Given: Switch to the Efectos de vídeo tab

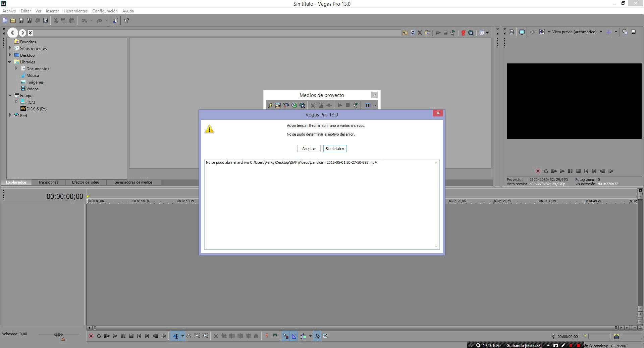Looking at the screenshot, I should pyautogui.click(x=86, y=182).
